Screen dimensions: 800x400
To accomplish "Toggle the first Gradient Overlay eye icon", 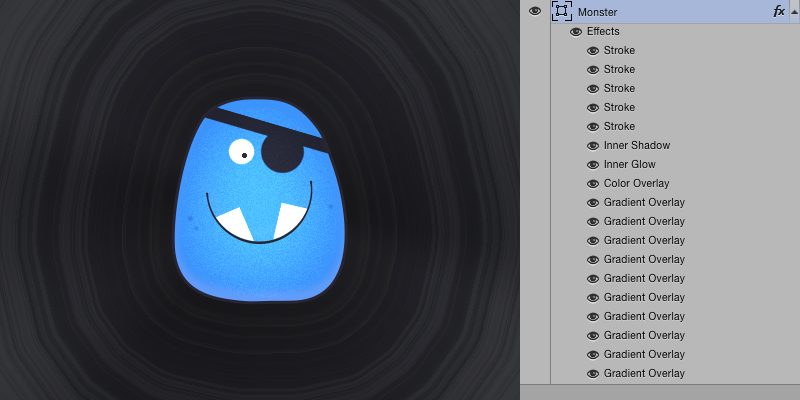I will click(593, 203).
